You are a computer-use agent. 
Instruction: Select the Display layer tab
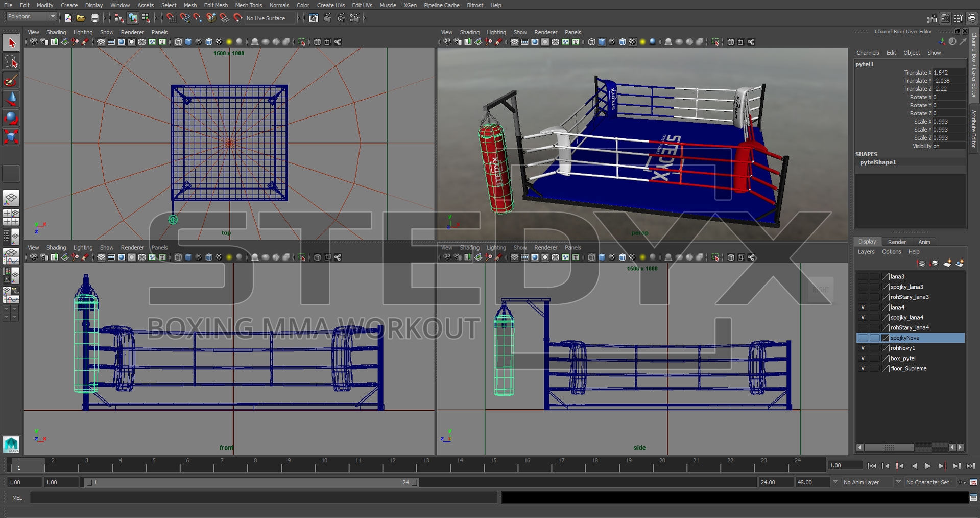coord(867,241)
